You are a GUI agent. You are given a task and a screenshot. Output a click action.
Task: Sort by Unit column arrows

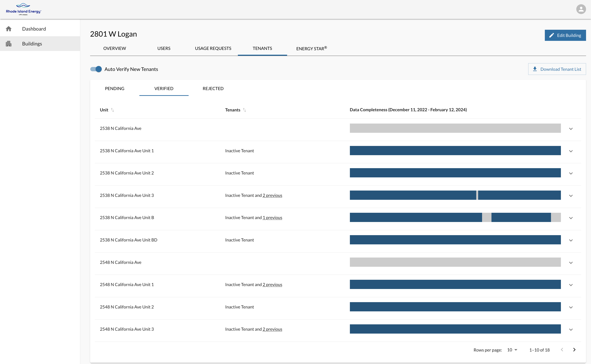[x=112, y=110]
